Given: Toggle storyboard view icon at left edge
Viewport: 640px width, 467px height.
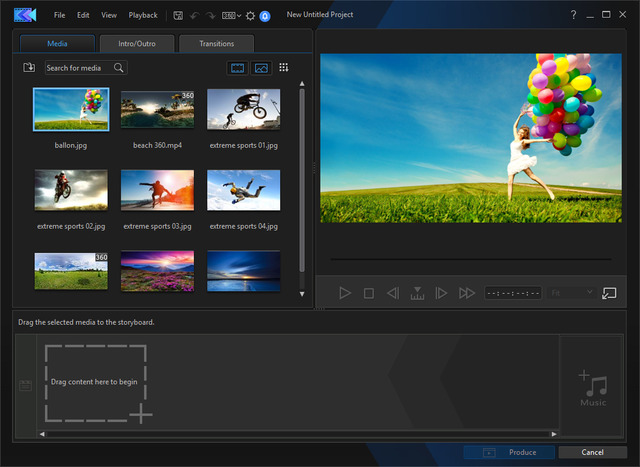Looking at the screenshot, I should tap(25, 385).
